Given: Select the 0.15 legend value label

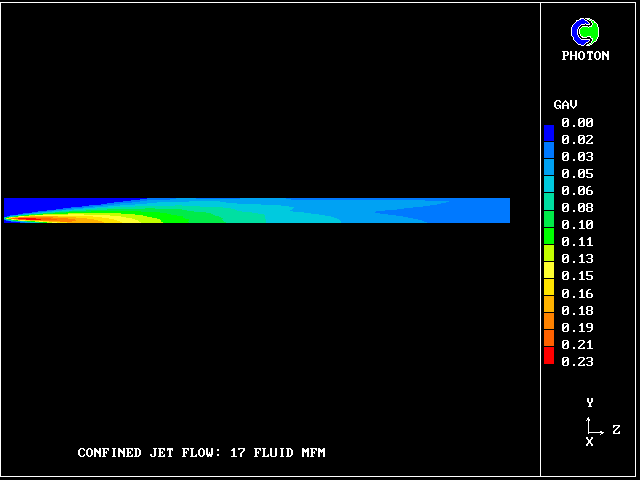Looking at the screenshot, I should [577, 276].
